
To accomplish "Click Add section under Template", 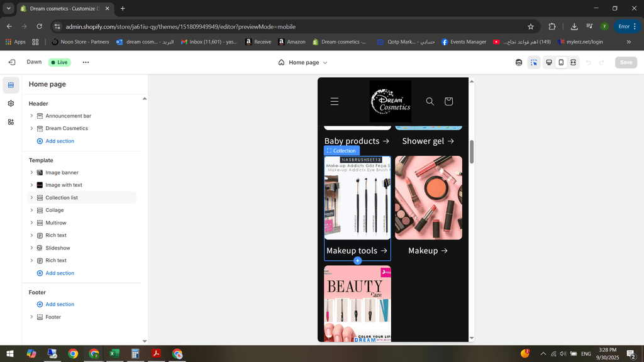I will pos(60,273).
